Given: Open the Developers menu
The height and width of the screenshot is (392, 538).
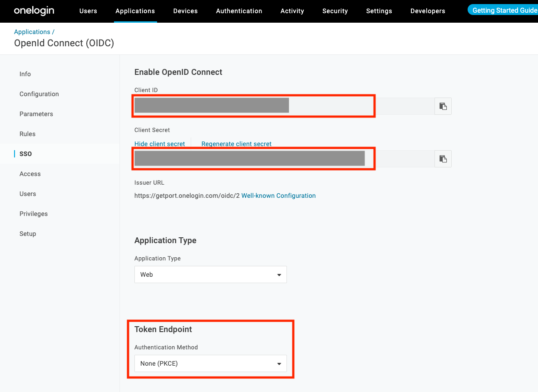Looking at the screenshot, I should (x=427, y=11).
